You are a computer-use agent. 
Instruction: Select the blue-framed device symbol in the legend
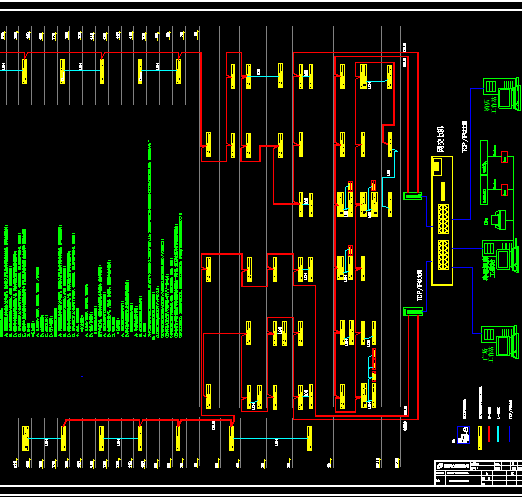[x=463, y=435]
